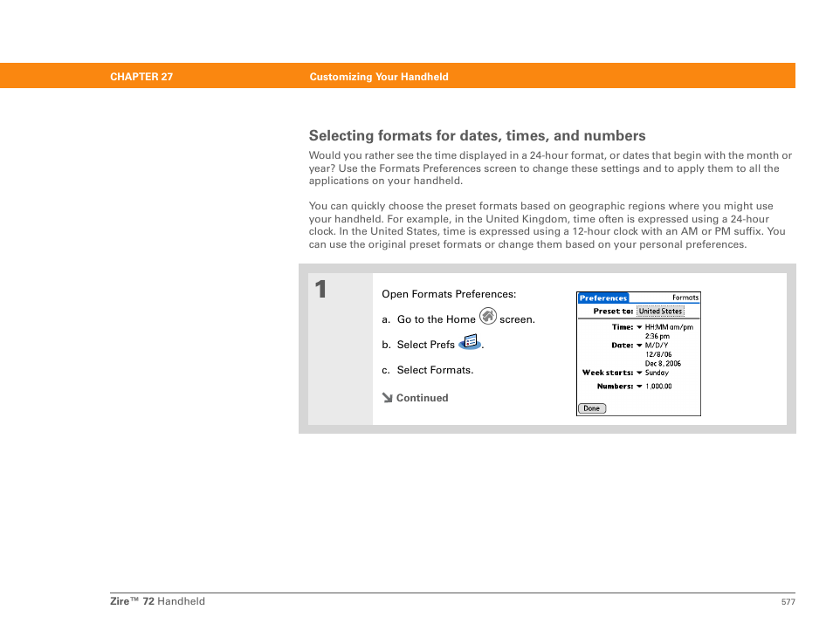Image resolution: width=833 pixels, height=644 pixels.
Task: Open the Formats category menu
Action: coord(685,298)
